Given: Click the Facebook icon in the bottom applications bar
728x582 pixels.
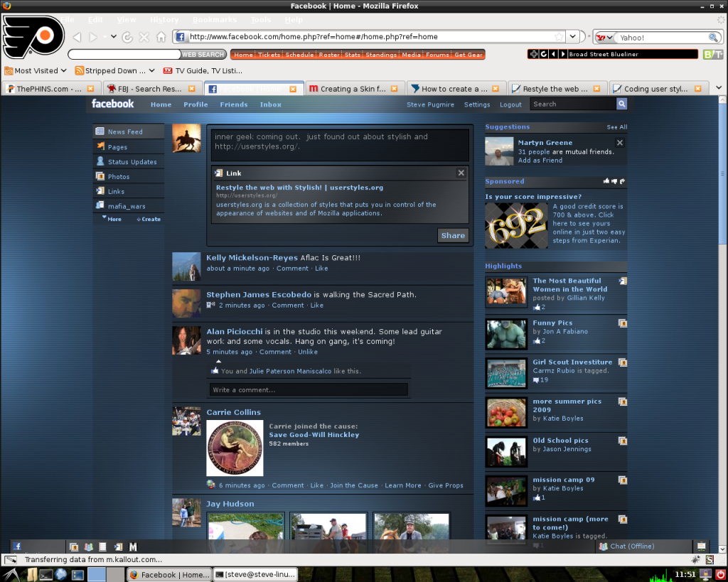Looking at the screenshot, I should click(17, 546).
